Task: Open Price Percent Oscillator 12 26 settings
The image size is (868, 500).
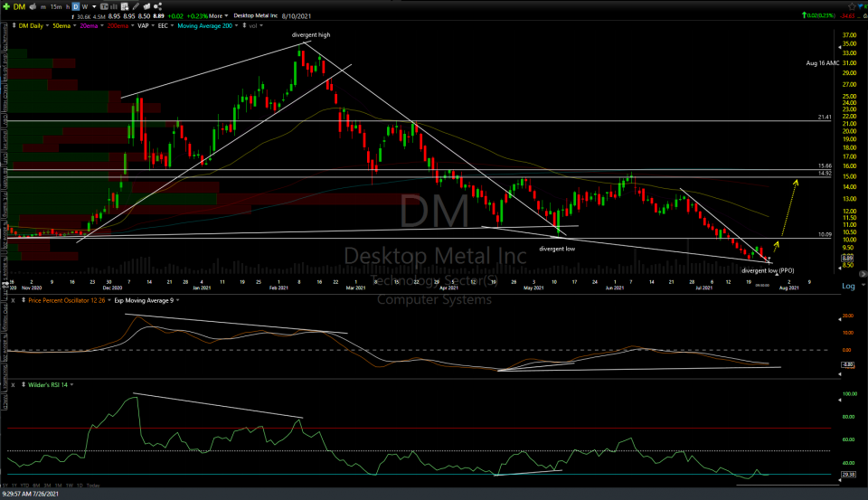Action: [x=70, y=300]
